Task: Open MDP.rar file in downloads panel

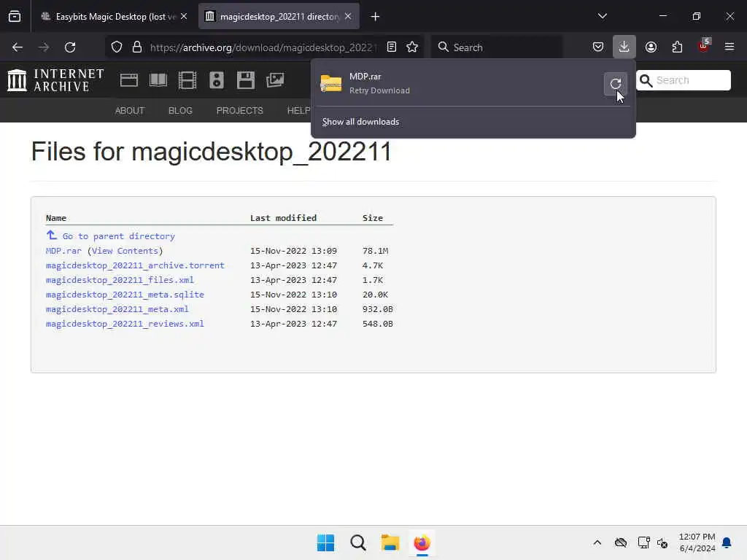Action: click(457, 83)
